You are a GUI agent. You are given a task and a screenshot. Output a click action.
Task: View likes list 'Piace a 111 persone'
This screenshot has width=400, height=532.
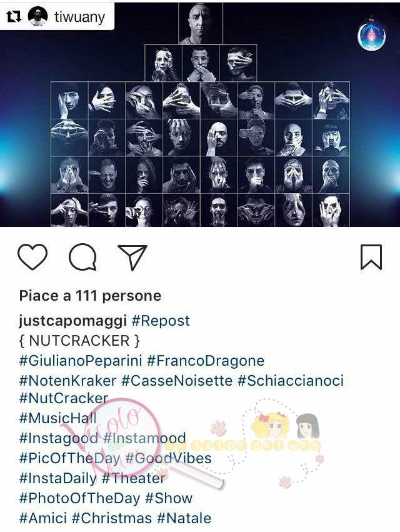tap(90, 296)
